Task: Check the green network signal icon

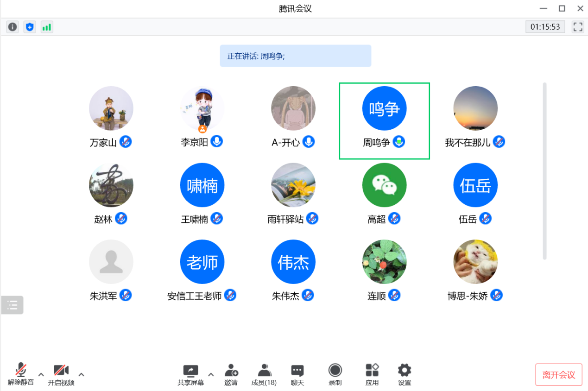Action: click(x=47, y=27)
